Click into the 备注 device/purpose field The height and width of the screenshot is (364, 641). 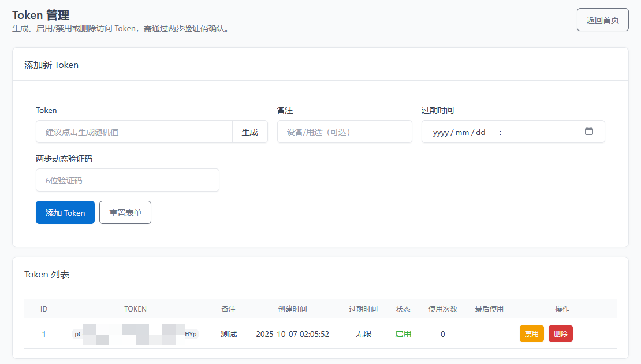tap(344, 132)
